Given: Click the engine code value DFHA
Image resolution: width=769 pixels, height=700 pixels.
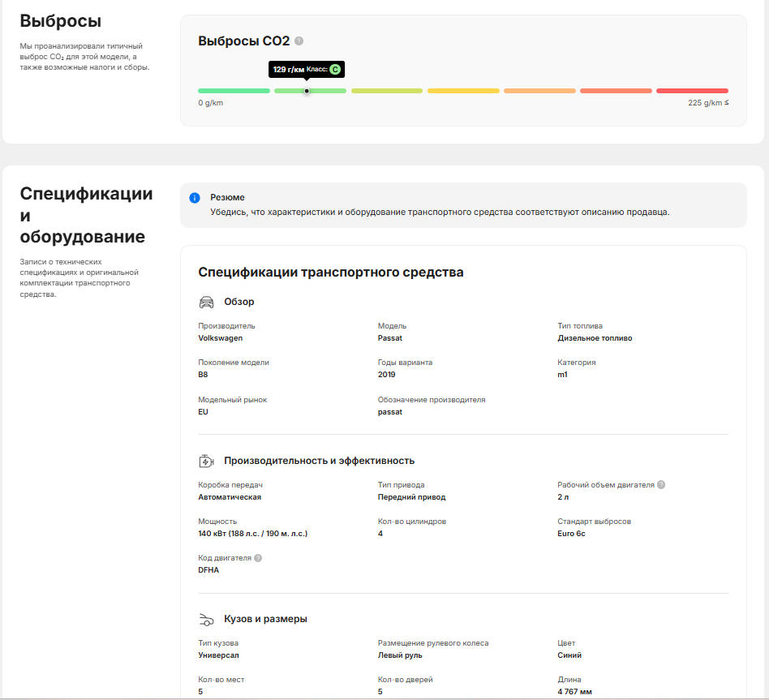Looking at the screenshot, I should tap(208, 570).
